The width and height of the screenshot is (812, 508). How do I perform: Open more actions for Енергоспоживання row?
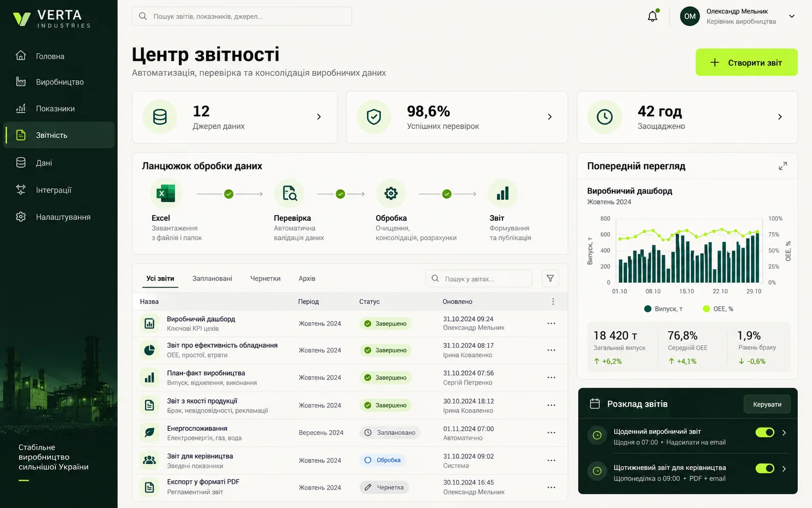[551, 433]
